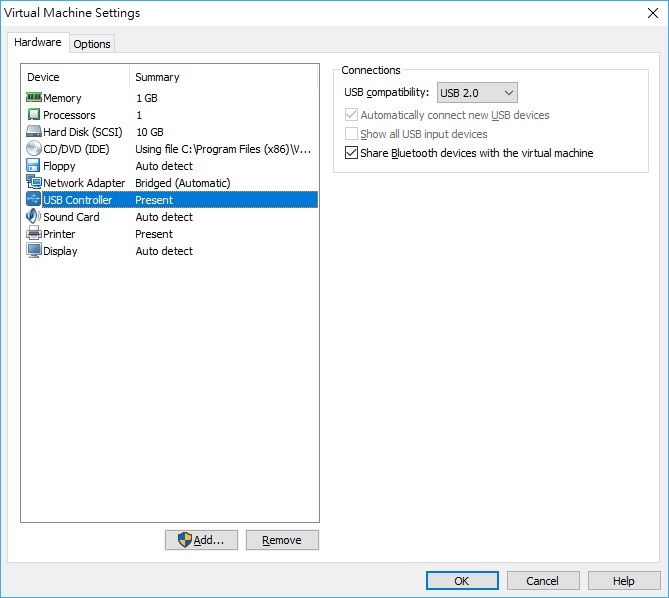Select the Processors row label
This screenshot has width=669, height=598.
point(69,115)
